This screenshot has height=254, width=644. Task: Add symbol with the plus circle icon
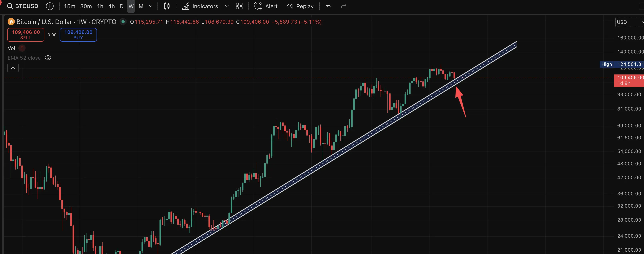pos(50,6)
